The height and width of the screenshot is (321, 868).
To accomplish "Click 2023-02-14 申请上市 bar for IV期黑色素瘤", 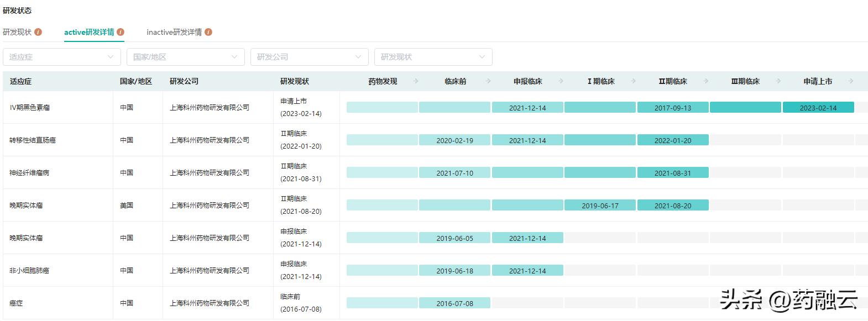I will click(x=818, y=108).
